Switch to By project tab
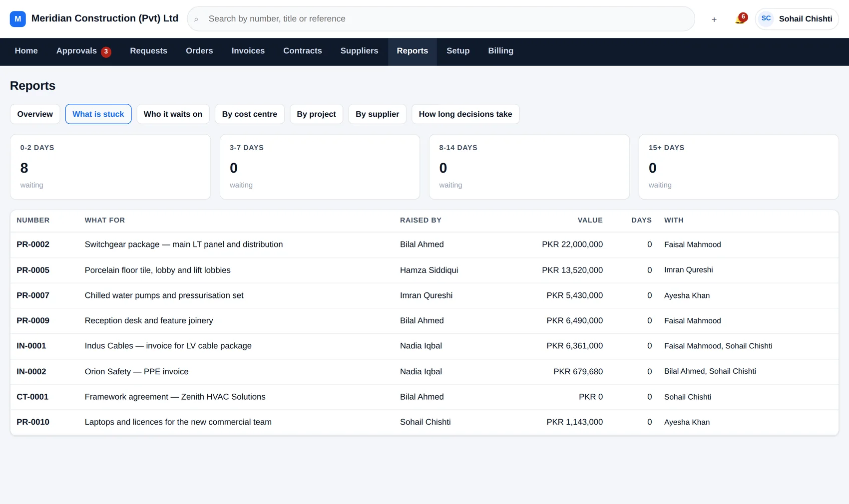The image size is (849, 504). point(317,114)
